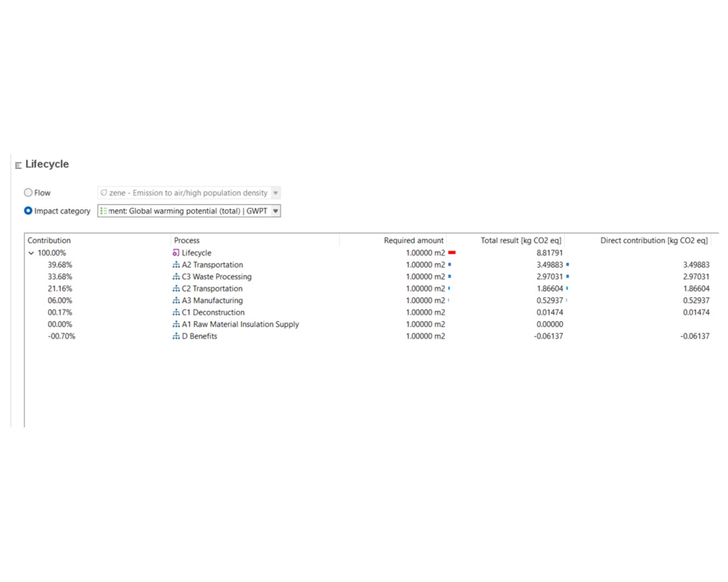
Task: Select the Flow radio button
Action: click(x=28, y=192)
